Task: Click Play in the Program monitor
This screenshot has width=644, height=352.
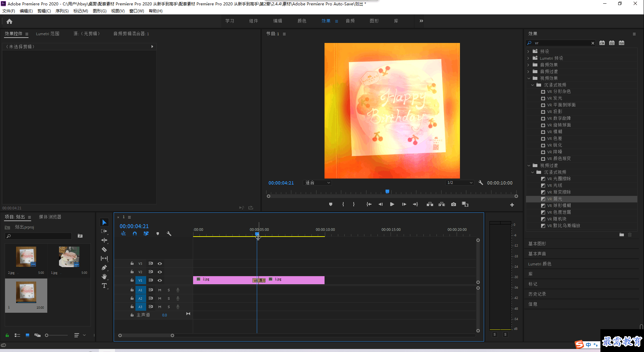Action: point(392,204)
